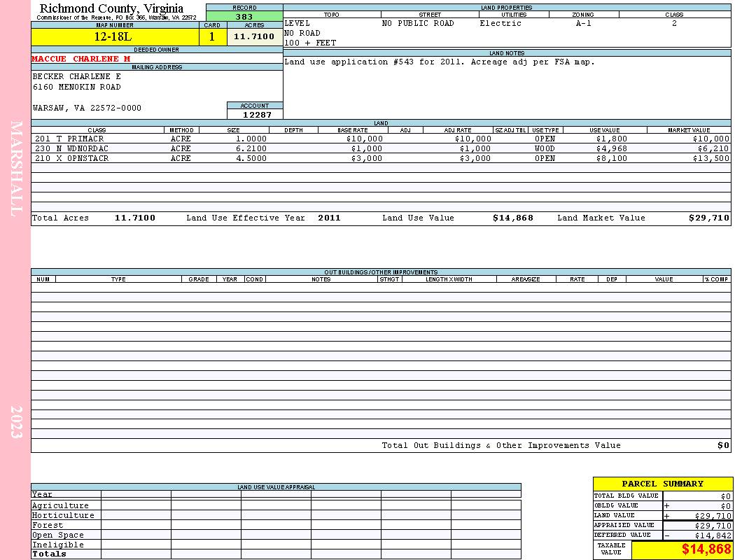This screenshot has width=735, height=560.
Task: Select use value $4,968
Action: 611,148
